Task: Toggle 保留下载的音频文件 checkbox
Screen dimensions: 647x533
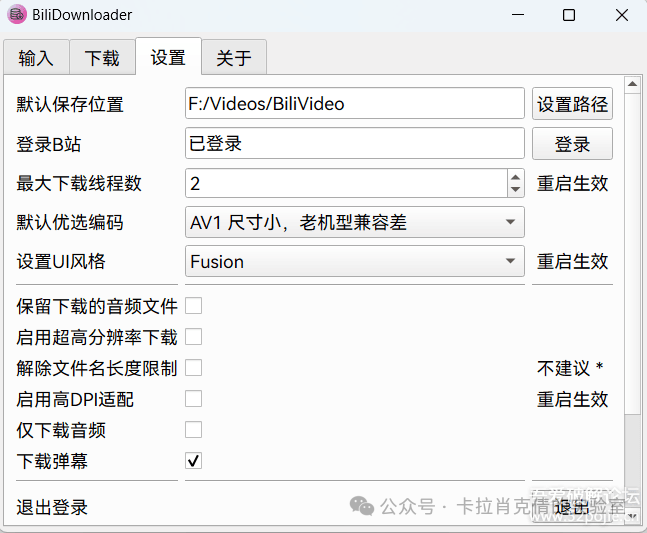Action: [x=194, y=306]
